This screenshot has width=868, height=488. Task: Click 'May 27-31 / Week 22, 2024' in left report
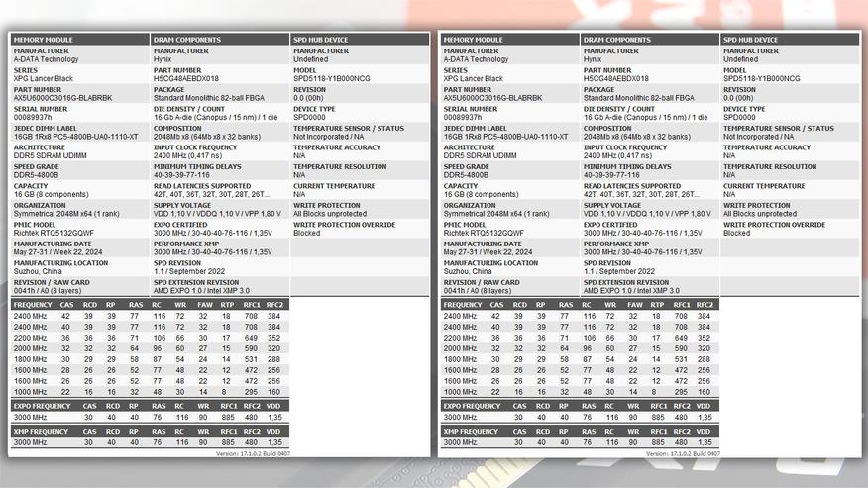[58, 251]
